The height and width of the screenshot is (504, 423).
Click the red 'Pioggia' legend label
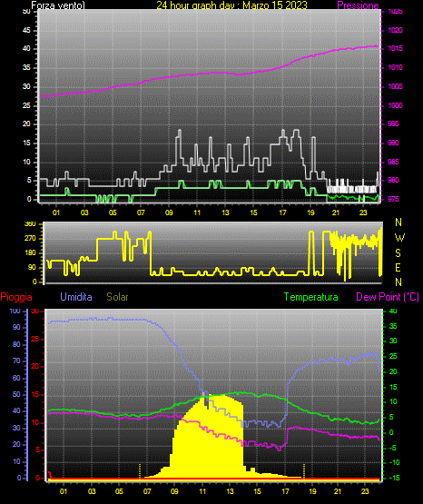16,297
